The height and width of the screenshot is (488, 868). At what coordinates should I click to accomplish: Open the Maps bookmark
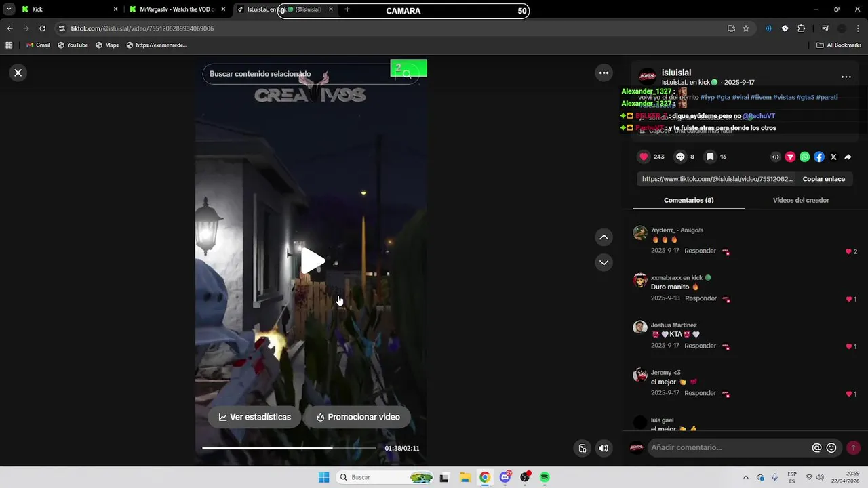coord(107,45)
